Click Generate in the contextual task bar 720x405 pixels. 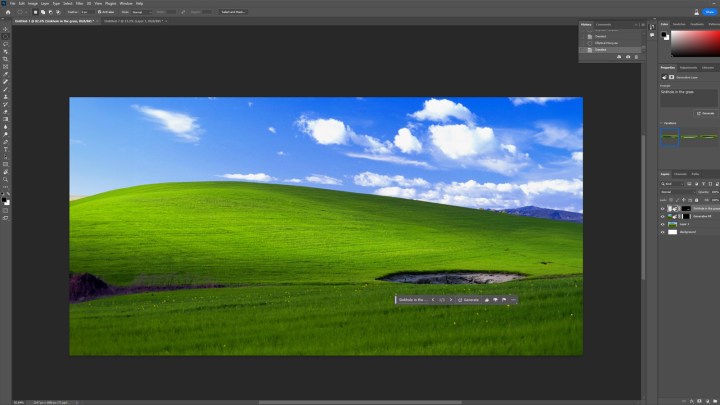click(468, 300)
